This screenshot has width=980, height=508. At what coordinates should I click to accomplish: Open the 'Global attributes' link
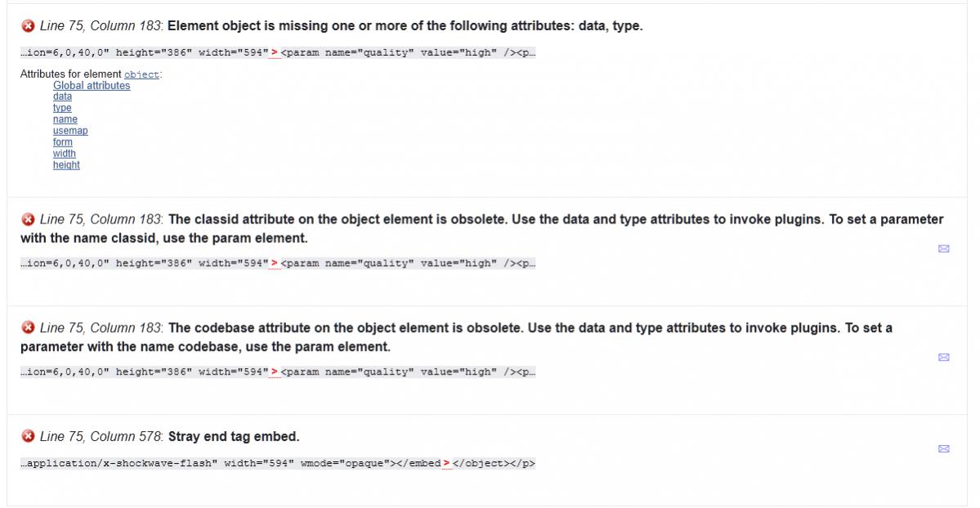(92, 86)
